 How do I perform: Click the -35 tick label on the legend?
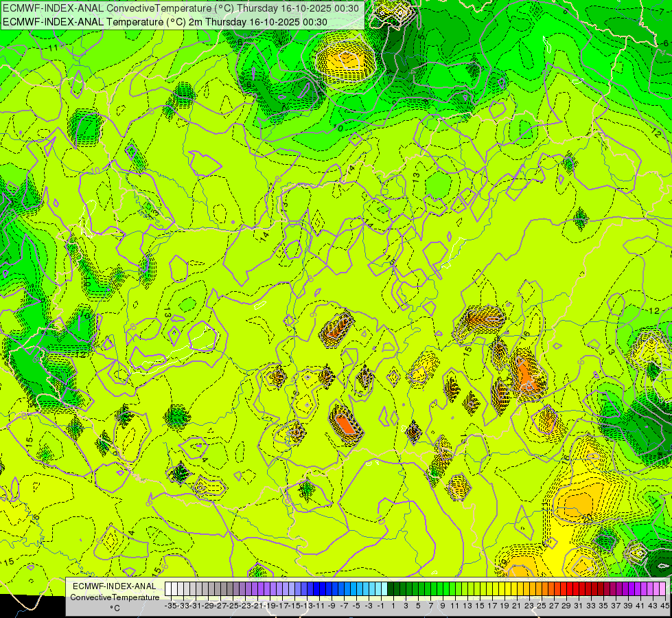click(170, 606)
